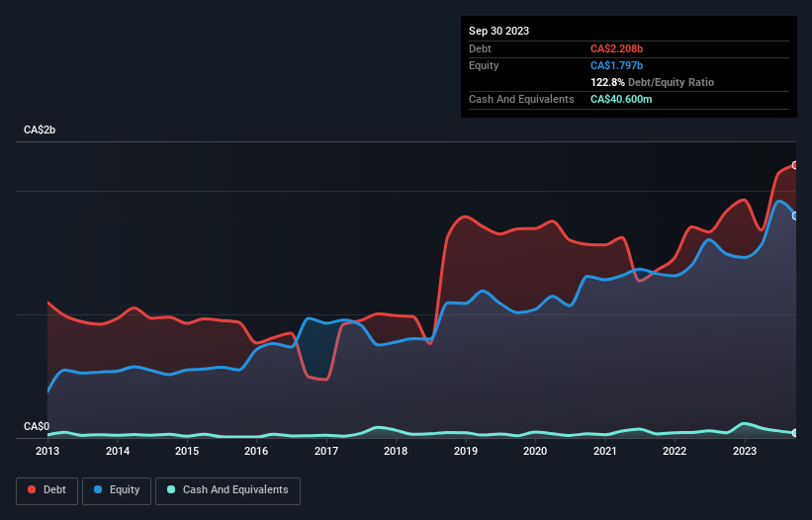This screenshot has width=812, height=520.
Task: Click the teal Cash And Equivalents legend dot
Action: click(171, 489)
